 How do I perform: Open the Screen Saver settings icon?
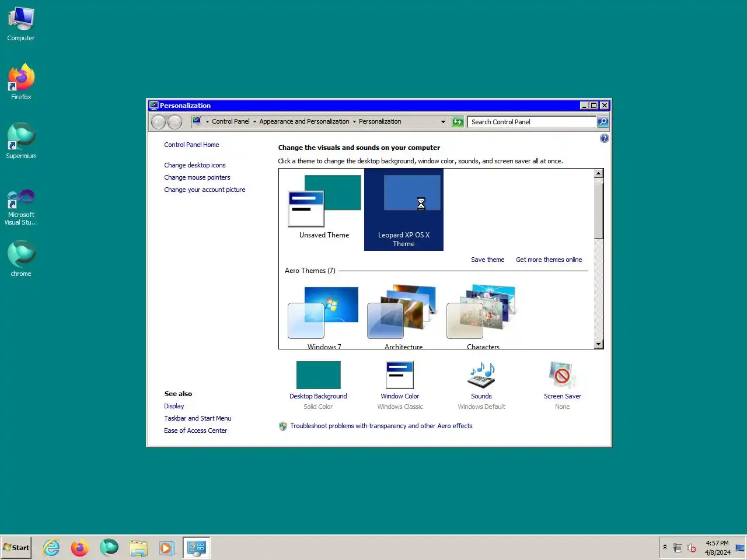click(563, 375)
